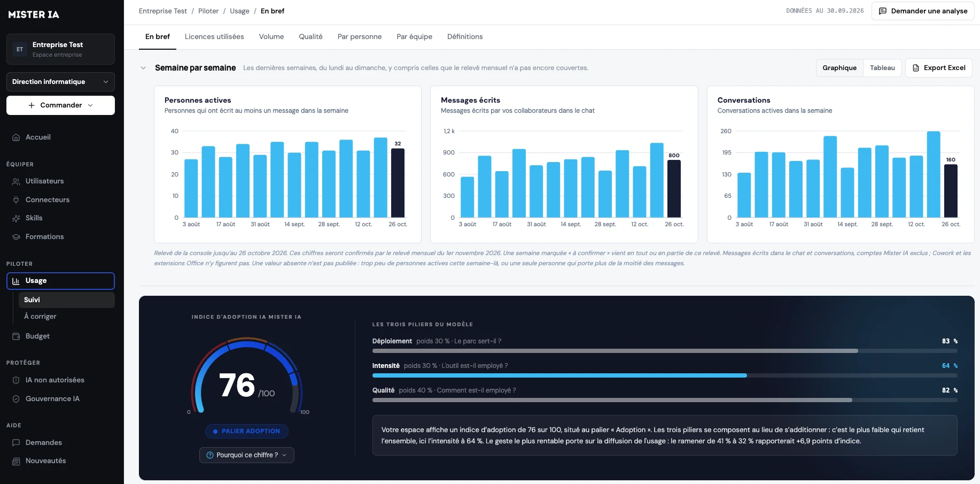
Task: Switch view to Graphique
Action: (839, 68)
